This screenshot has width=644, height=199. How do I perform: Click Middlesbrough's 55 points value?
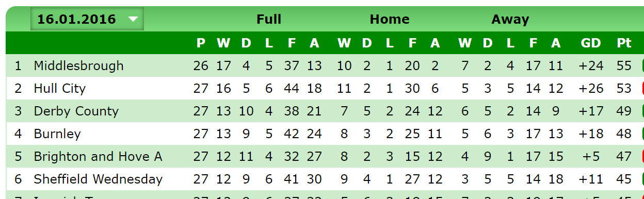click(x=624, y=65)
